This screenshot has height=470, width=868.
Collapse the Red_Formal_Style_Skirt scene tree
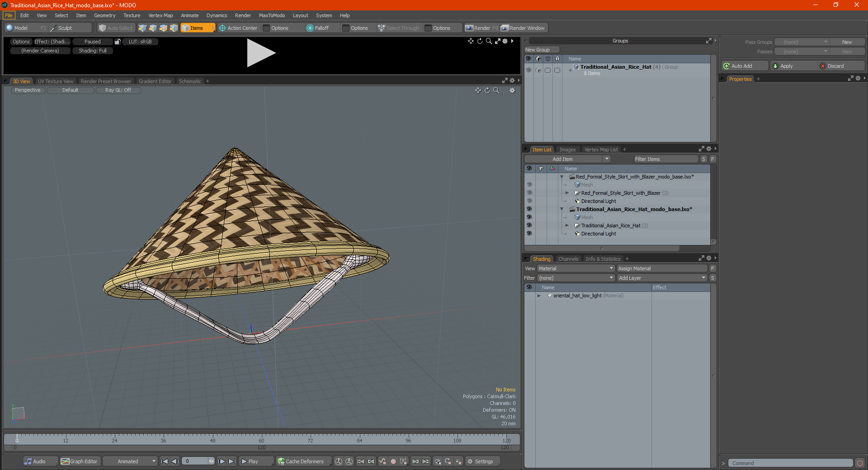562,177
